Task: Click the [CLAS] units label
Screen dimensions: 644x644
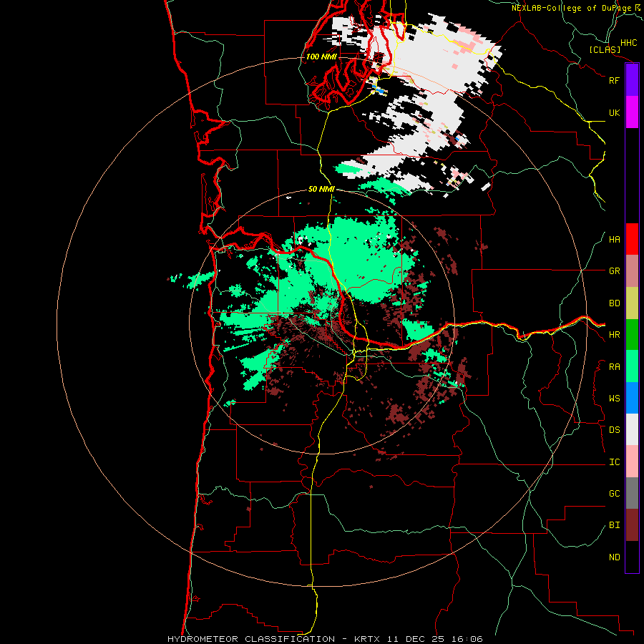Action: point(605,50)
